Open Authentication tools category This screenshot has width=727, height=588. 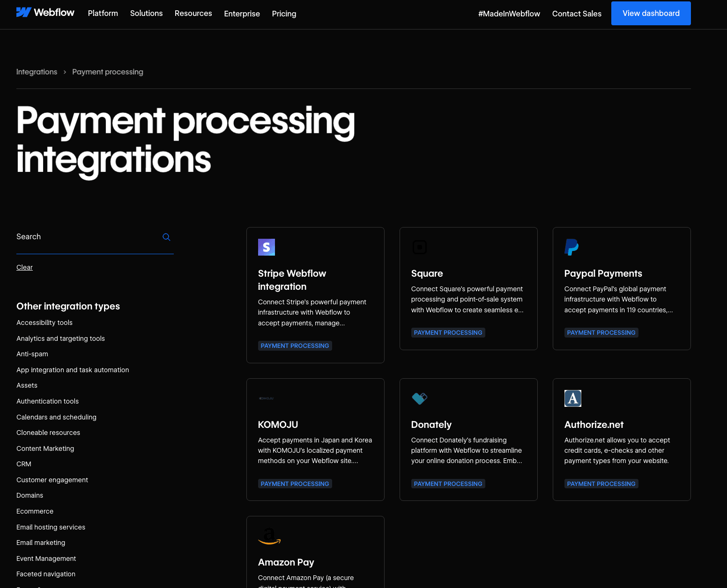tap(47, 401)
